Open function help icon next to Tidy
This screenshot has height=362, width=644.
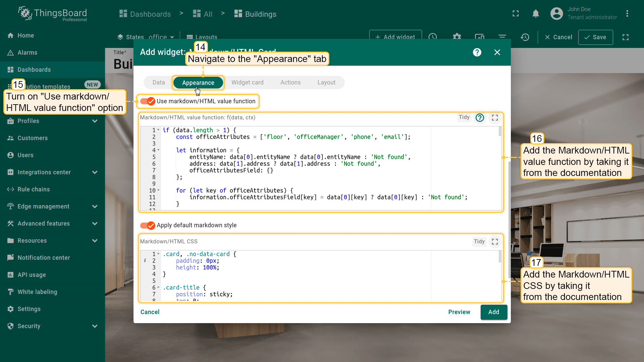[x=480, y=118]
